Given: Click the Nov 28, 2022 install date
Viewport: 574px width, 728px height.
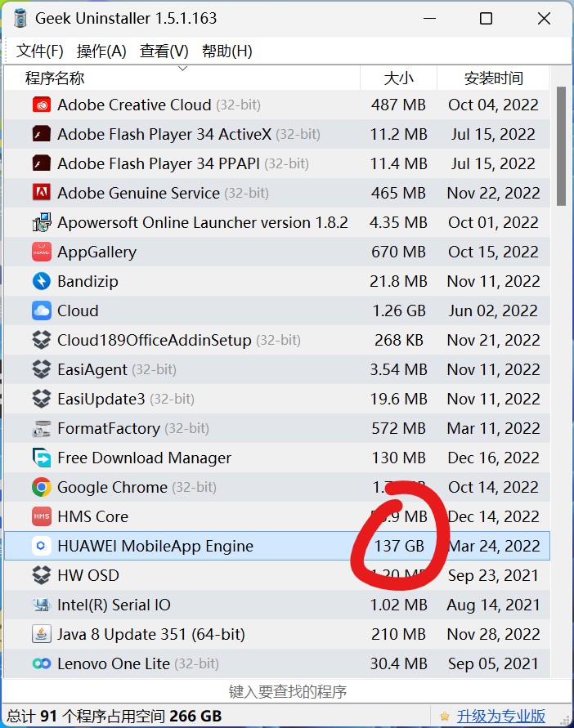Looking at the screenshot, I should click(x=494, y=634).
